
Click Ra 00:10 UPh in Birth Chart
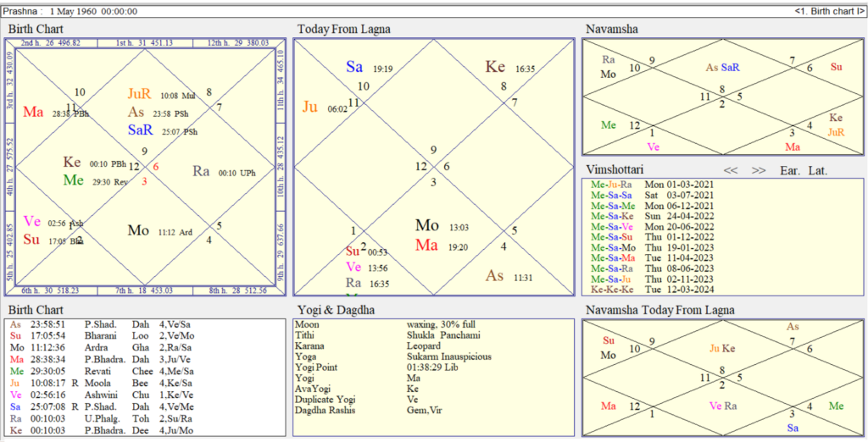pos(224,172)
